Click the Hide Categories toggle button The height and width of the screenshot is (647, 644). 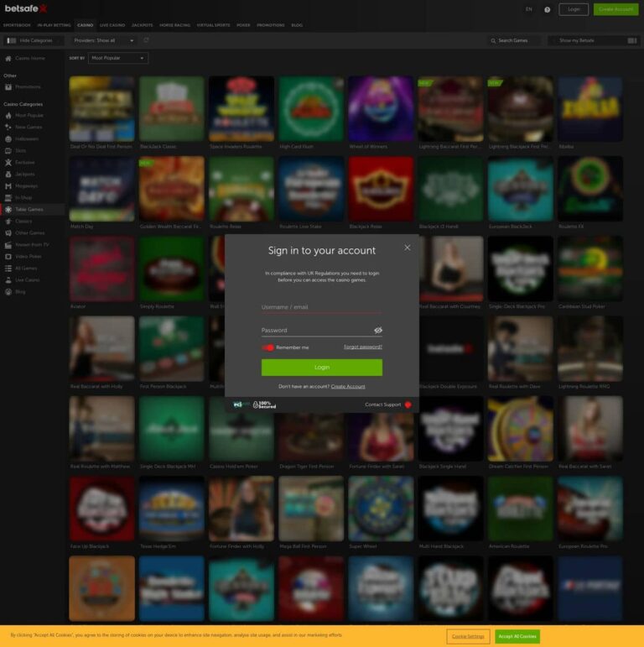point(33,40)
